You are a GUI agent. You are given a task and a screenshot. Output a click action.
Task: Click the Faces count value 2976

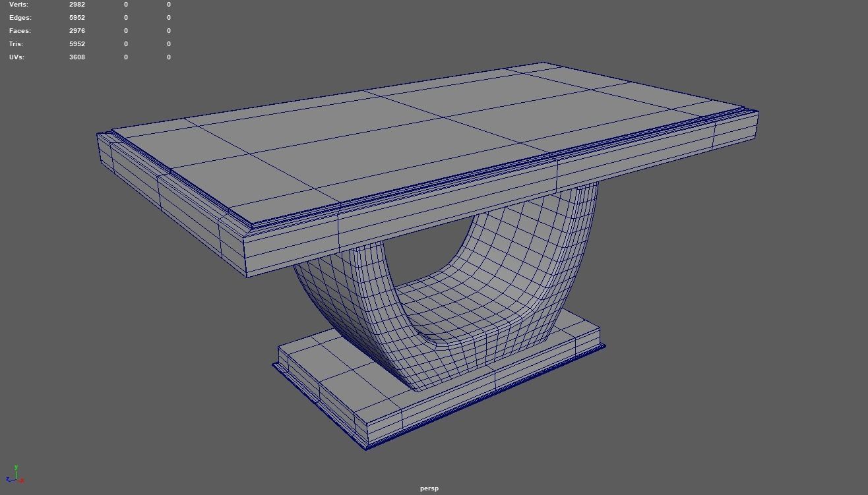[x=77, y=31]
